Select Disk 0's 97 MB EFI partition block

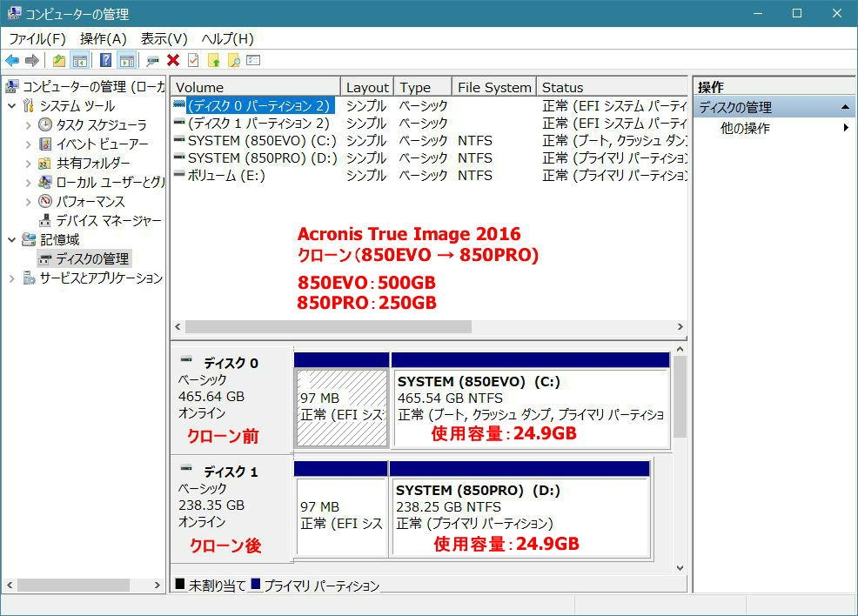pos(342,401)
